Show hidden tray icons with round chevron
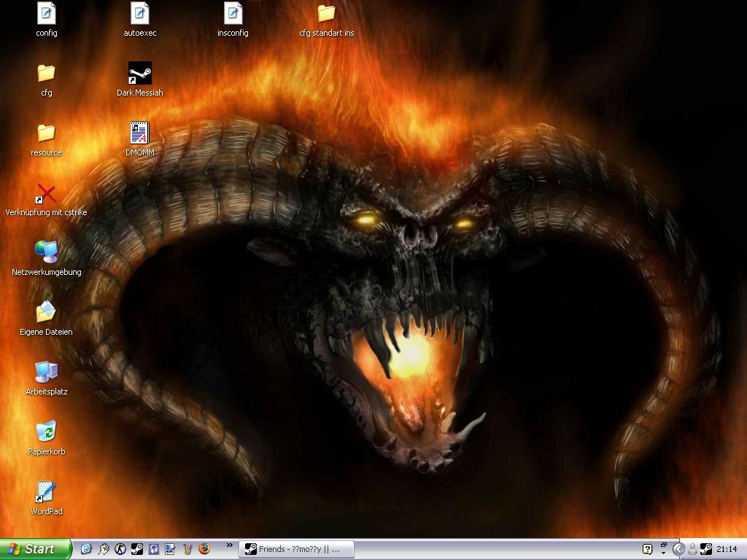The width and height of the screenshot is (747, 560). point(678,550)
